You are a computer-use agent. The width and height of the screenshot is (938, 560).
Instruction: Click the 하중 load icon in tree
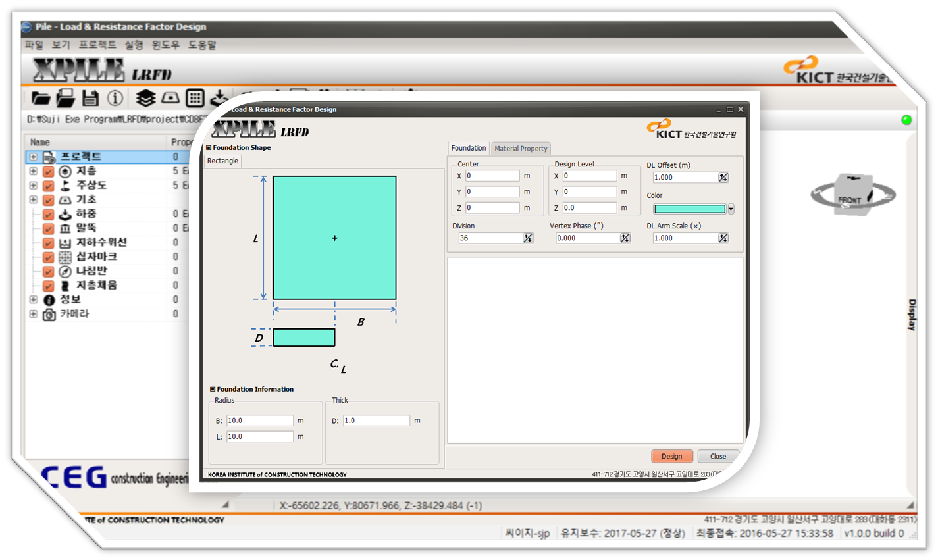65,215
